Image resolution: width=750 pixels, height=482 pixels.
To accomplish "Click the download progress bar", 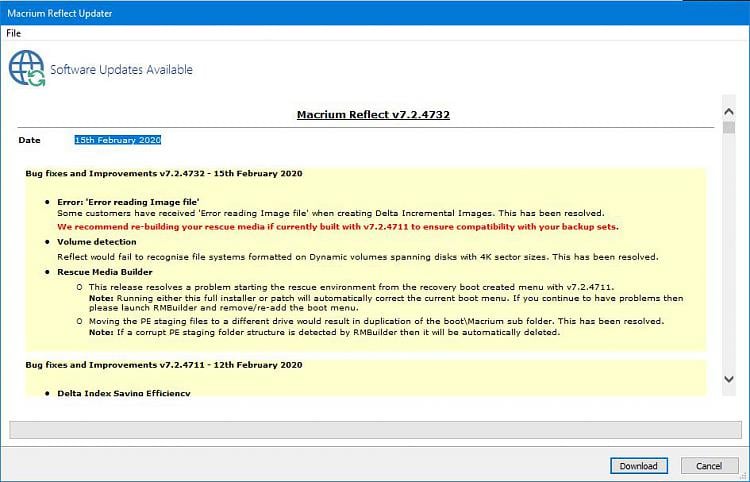I will (375, 429).
